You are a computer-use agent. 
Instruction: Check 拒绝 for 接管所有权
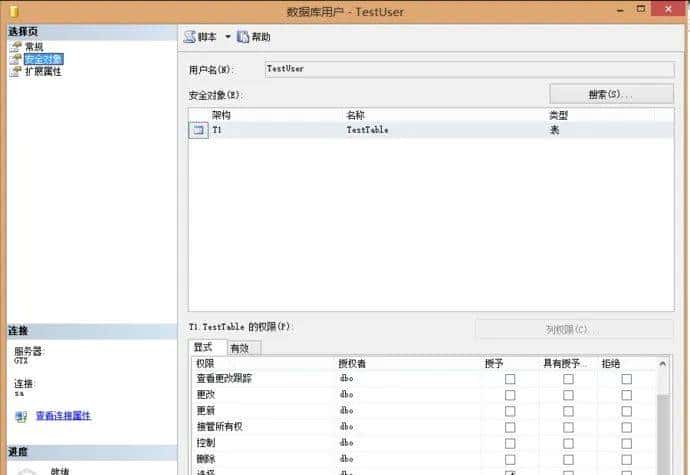(626, 427)
